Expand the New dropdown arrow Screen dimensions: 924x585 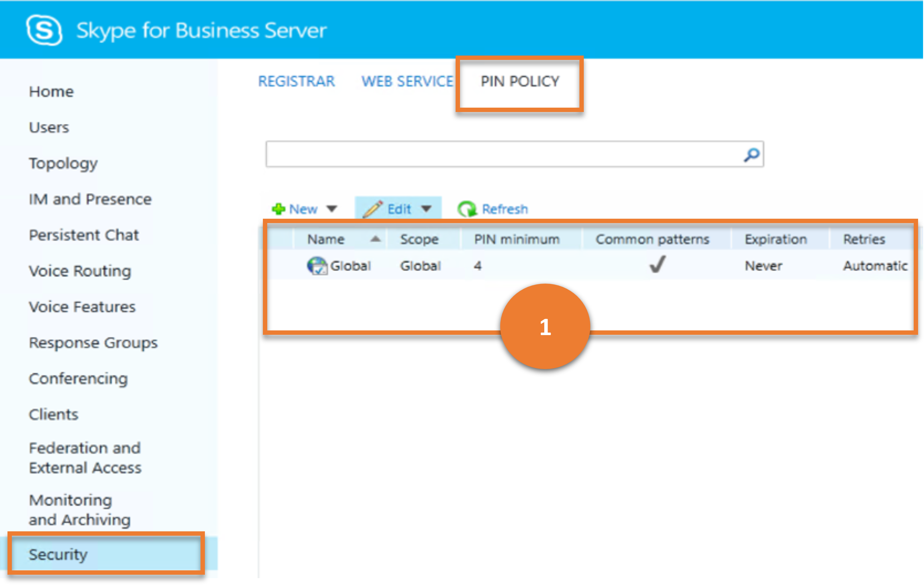pos(331,209)
